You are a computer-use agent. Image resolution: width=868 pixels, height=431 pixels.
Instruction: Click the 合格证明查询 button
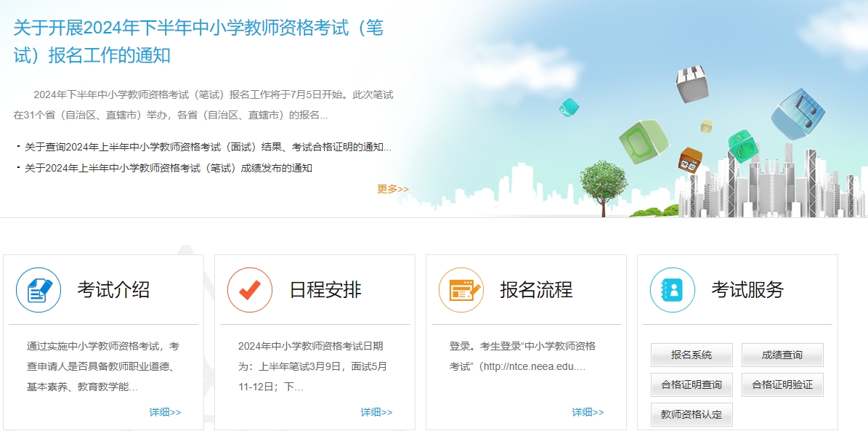691,384
